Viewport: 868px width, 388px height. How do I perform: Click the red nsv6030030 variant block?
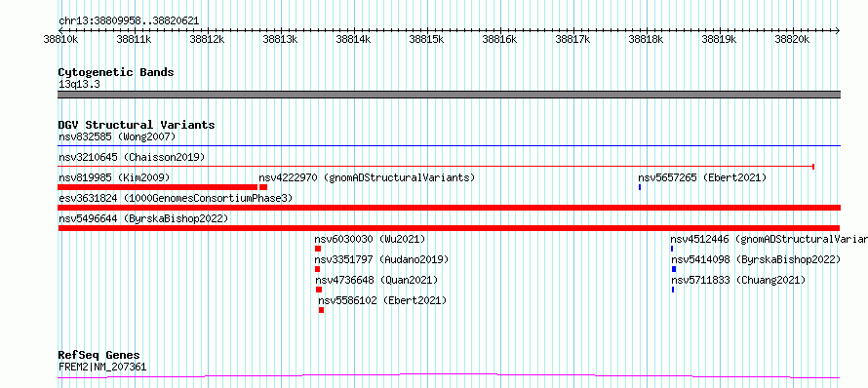click(318, 249)
